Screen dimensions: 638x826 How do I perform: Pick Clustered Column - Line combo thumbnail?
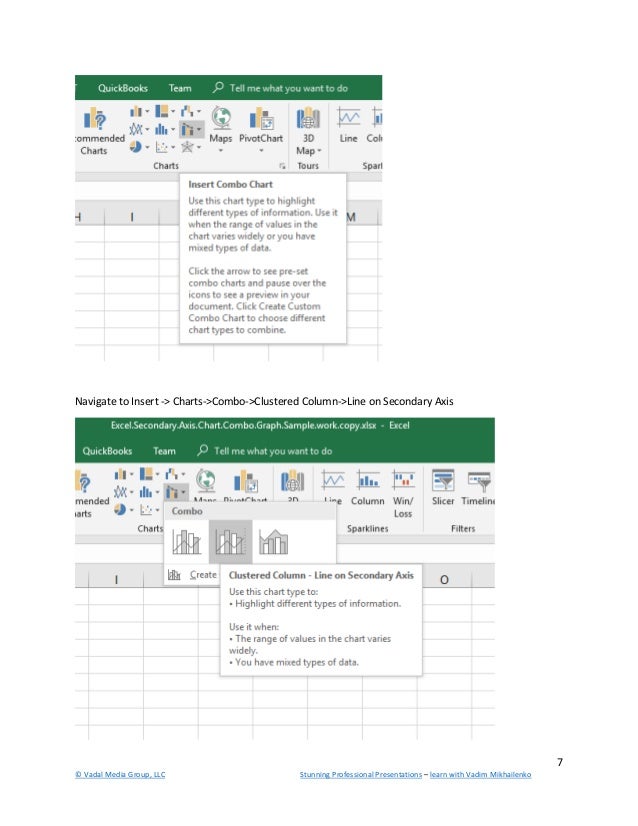pyautogui.click(x=187, y=542)
